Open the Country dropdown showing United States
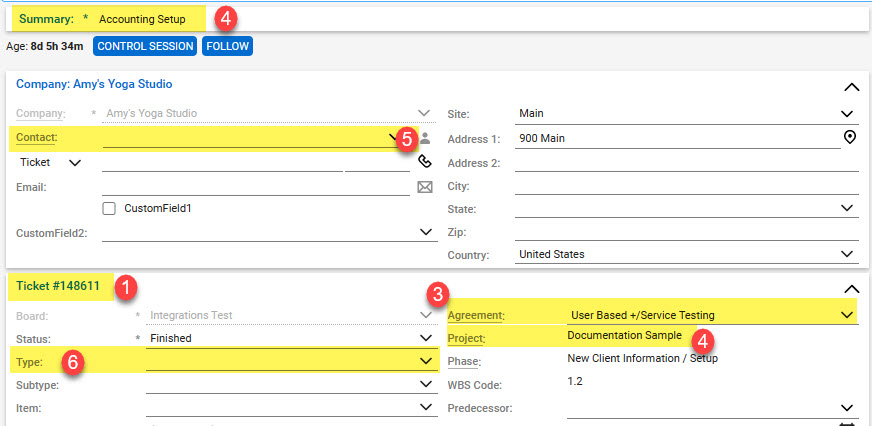The height and width of the screenshot is (426, 872). tap(847, 254)
